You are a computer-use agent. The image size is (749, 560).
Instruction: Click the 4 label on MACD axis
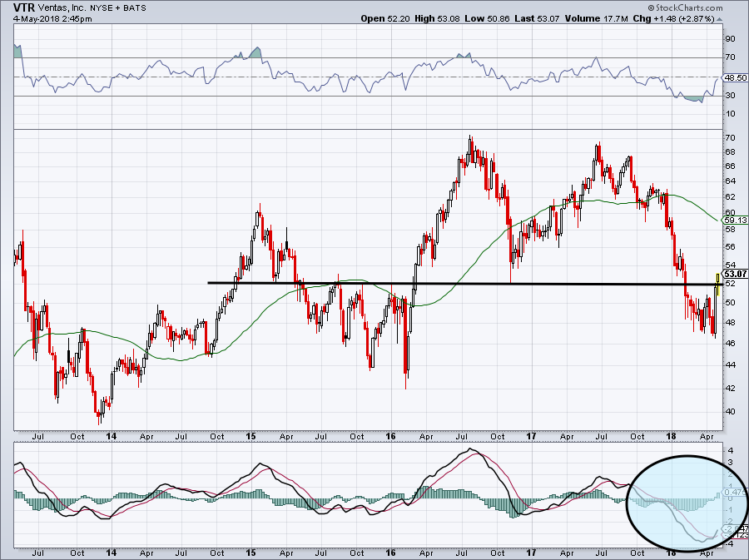pos(731,451)
